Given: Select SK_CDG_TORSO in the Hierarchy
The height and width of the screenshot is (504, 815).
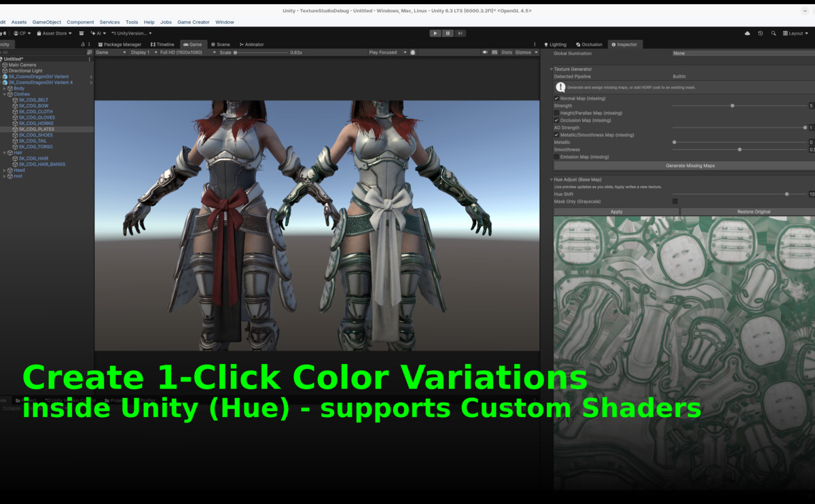Looking at the screenshot, I should pos(35,147).
